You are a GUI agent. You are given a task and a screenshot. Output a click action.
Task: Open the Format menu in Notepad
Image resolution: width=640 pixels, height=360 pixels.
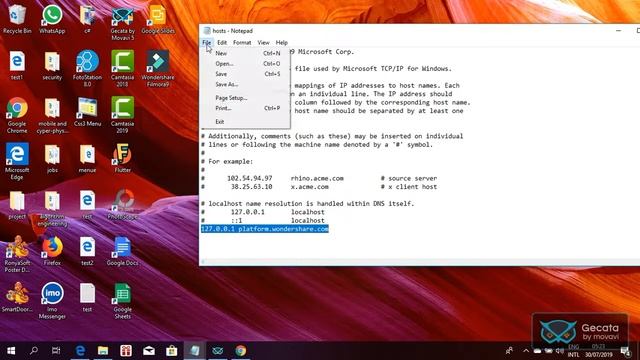[x=242, y=42]
